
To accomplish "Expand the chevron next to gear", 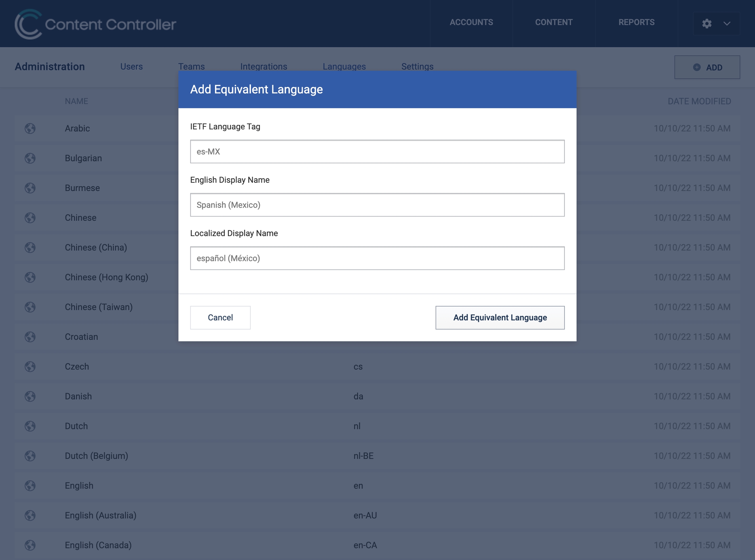I will [x=726, y=24].
